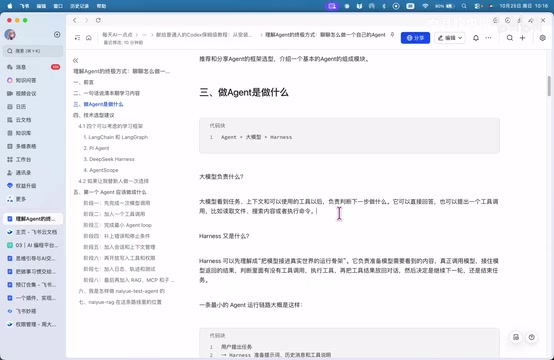
Task: Jump to outline 3. DeepSeek Harness
Action: tap(109, 159)
